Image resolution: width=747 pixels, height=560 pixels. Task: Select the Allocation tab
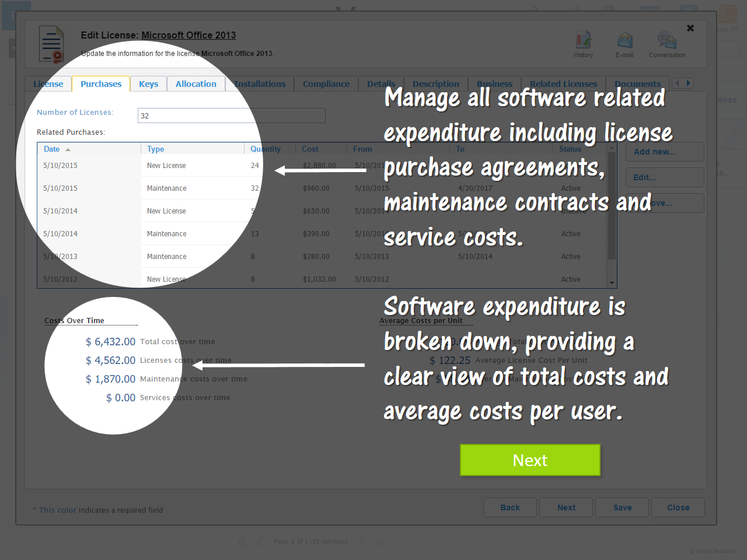[196, 84]
